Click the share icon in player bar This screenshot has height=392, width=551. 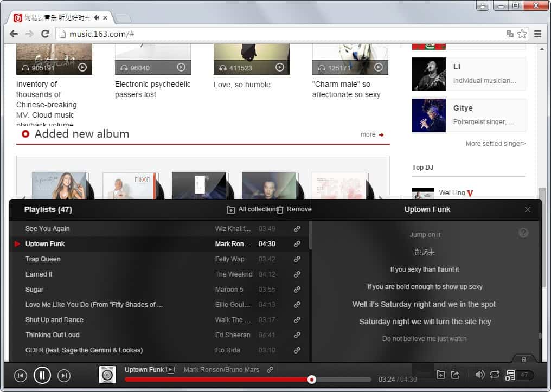tap(456, 375)
